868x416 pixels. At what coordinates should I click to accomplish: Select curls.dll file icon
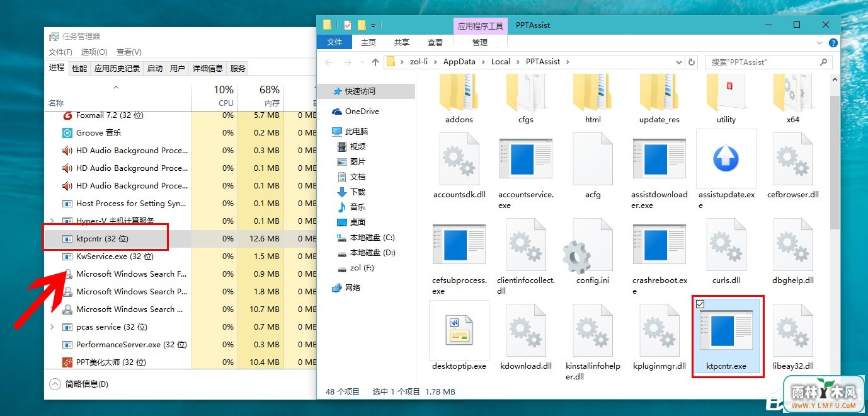click(726, 245)
